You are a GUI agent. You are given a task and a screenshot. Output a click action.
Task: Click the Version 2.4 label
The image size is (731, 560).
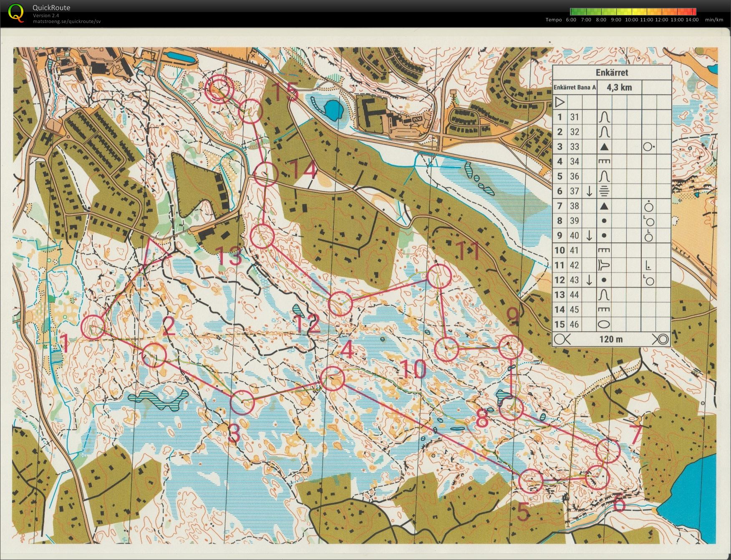(46, 15)
